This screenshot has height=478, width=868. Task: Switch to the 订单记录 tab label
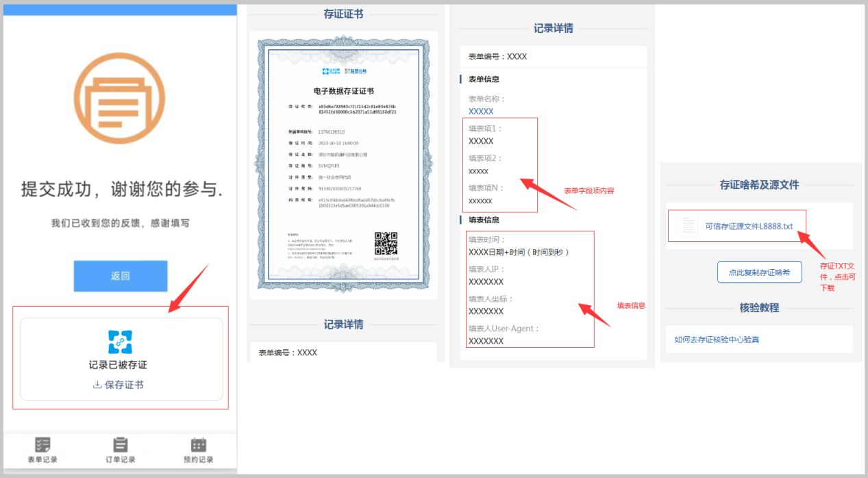120,460
